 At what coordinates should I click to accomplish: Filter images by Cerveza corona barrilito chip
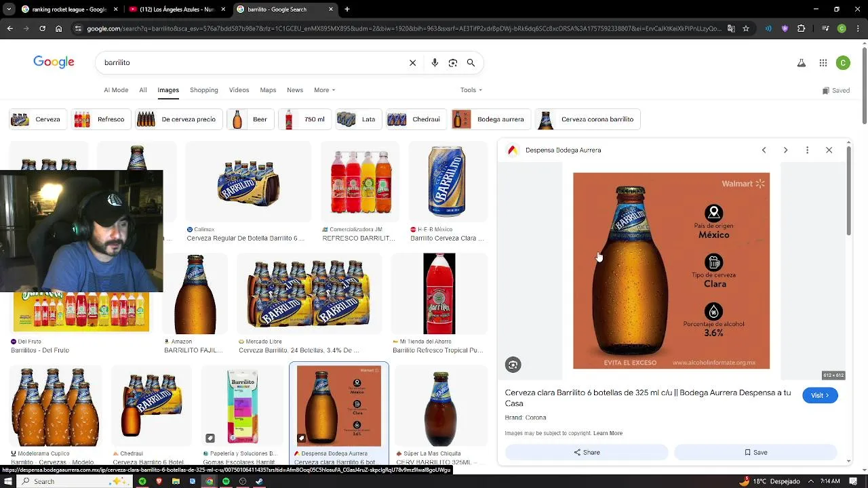(587, 119)
